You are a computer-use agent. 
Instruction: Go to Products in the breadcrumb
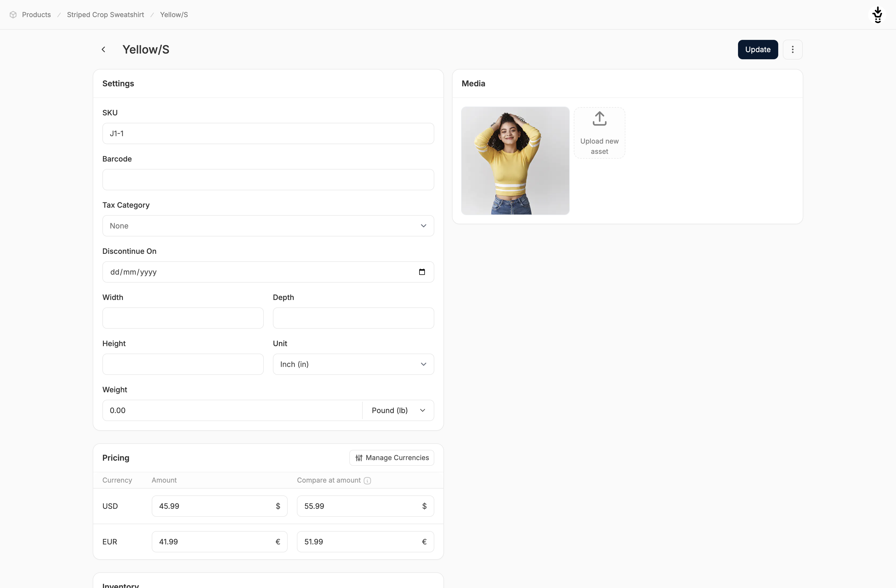(36, 15)
